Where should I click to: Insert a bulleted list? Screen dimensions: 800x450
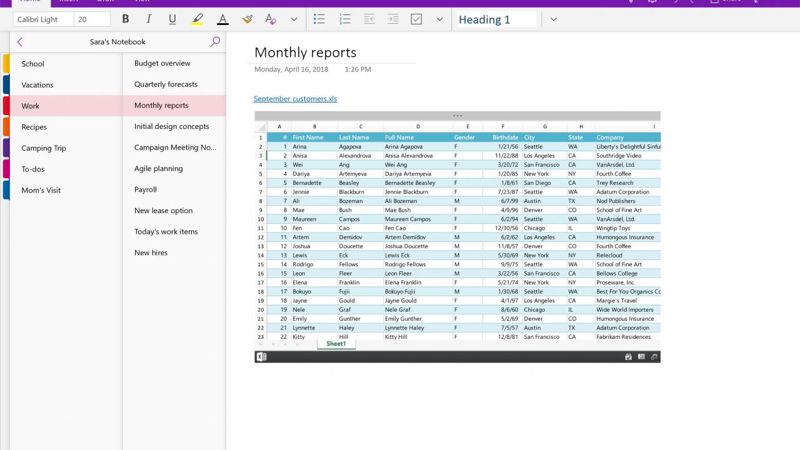pos(319,19)
